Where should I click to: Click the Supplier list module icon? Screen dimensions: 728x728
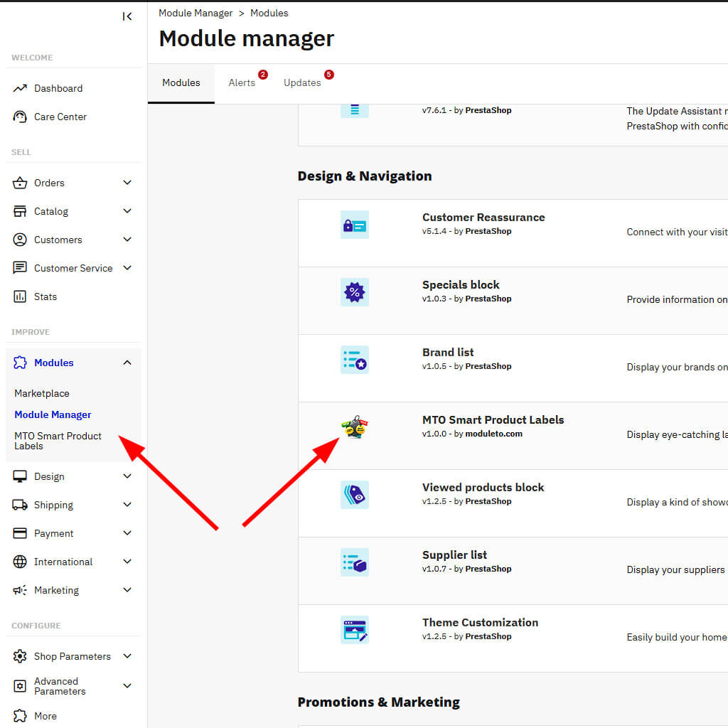[x=354, y=562]
